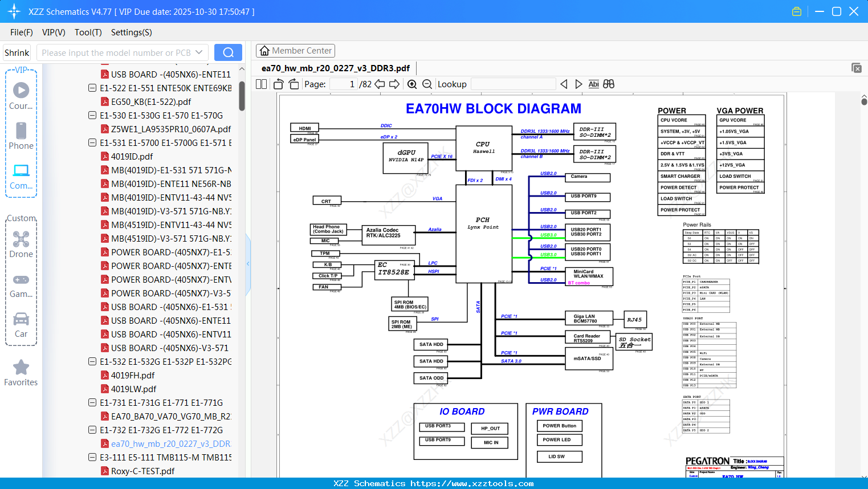Collapse the E1-732 E1-732G folder
This screenshot has width=868, height=489.
[x=92, y=430]
